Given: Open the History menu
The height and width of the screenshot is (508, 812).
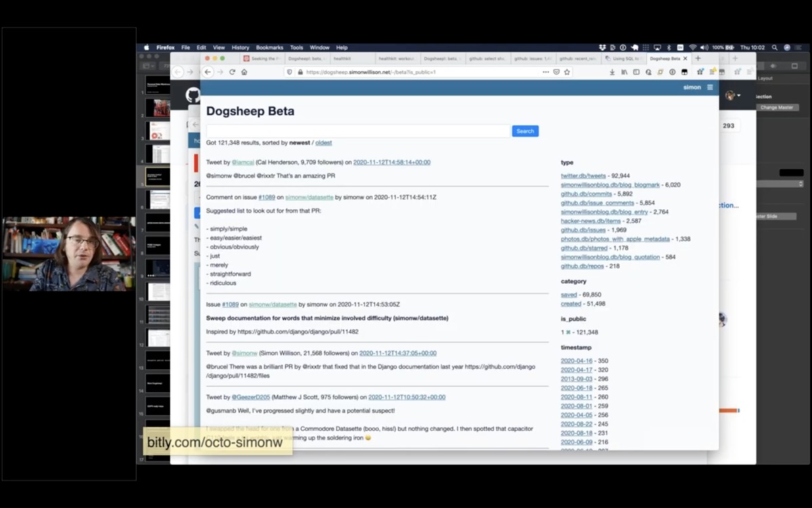Looking at the screenshot, I should pos(240,47).
